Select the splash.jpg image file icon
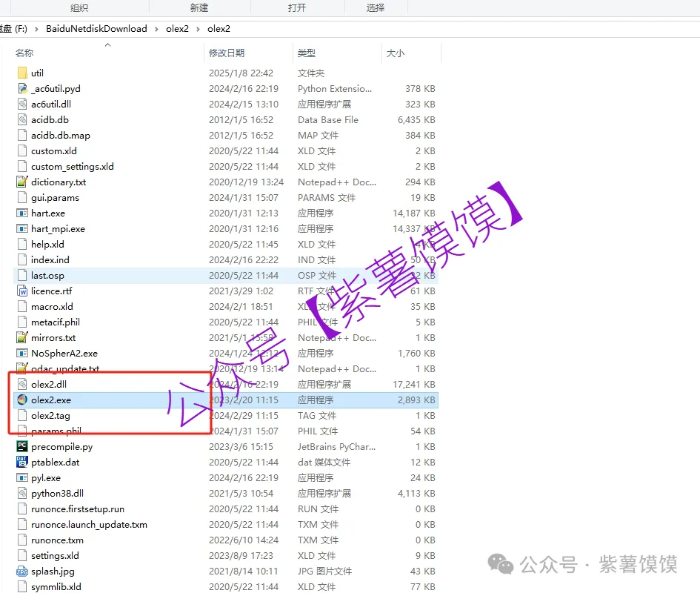Screen dimensions: 700x593 (22, 571)
